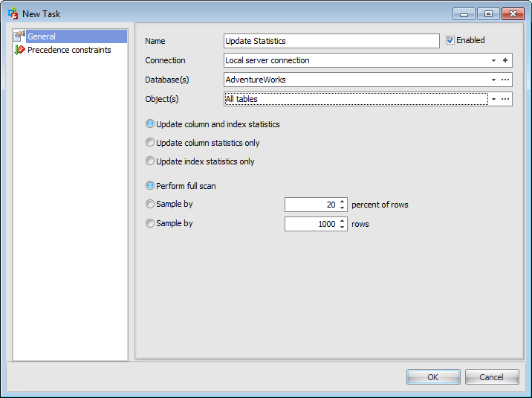Choose Sample by rows radio option
532x398 pixels.
[x=150, y=223]
